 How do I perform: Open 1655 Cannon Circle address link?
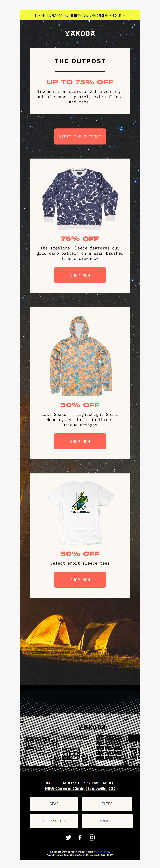(80, 789)
